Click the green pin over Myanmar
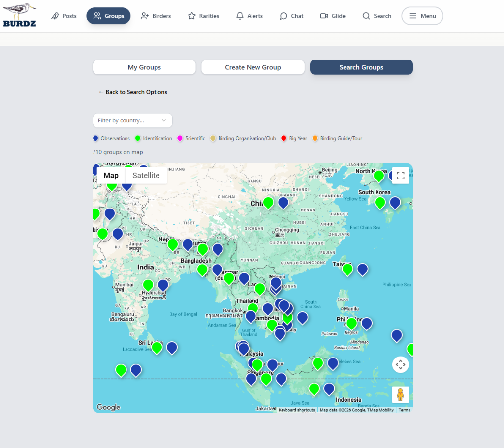 [229, 278]
